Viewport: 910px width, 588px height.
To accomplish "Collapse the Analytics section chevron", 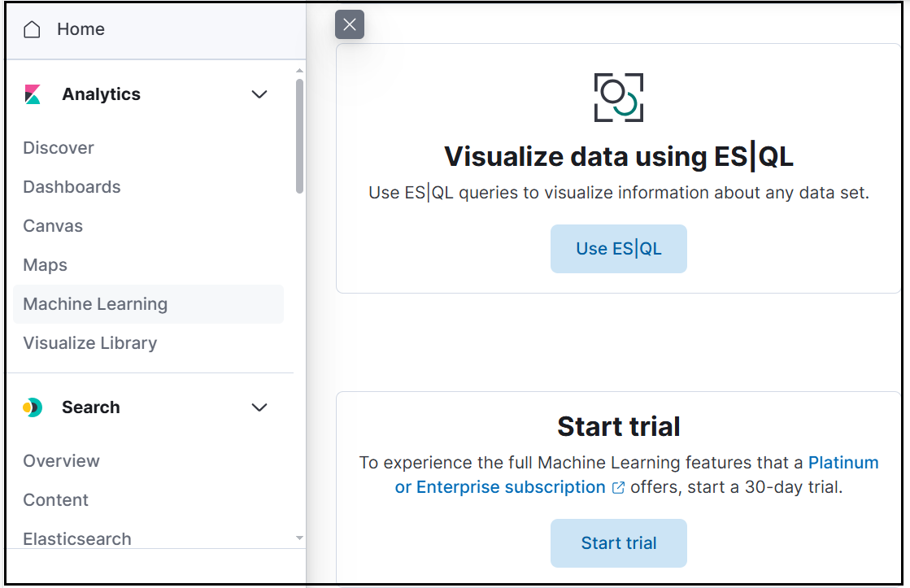I will (259, 94).
